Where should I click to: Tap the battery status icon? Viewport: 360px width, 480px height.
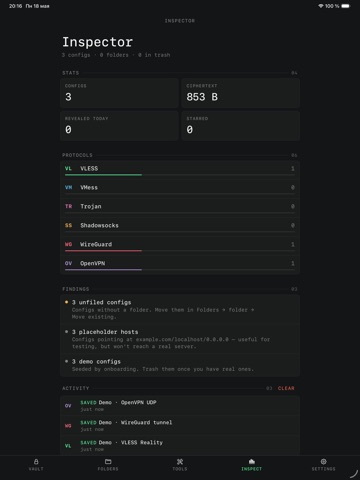[x=345, y=6]
